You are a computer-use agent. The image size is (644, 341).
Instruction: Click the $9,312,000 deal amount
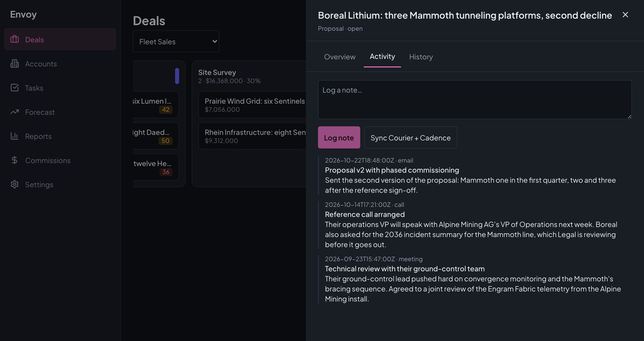pyautogui.click(x=221, y=141)
